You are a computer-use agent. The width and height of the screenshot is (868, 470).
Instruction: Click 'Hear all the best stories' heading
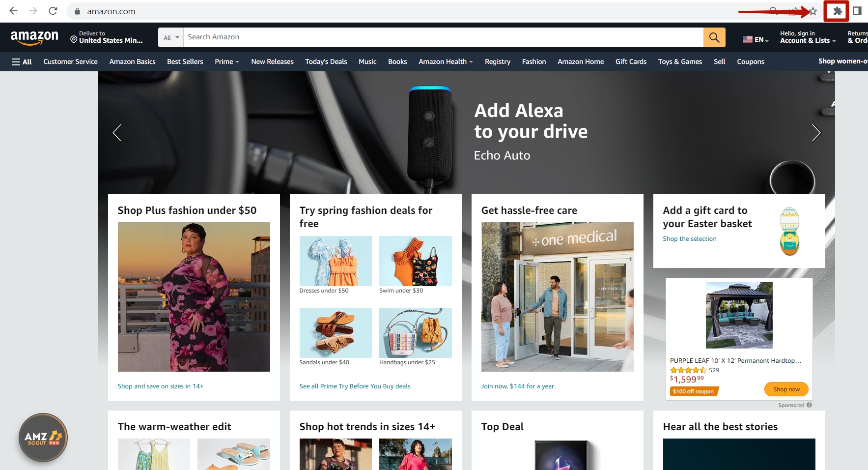tap(720, 427)
